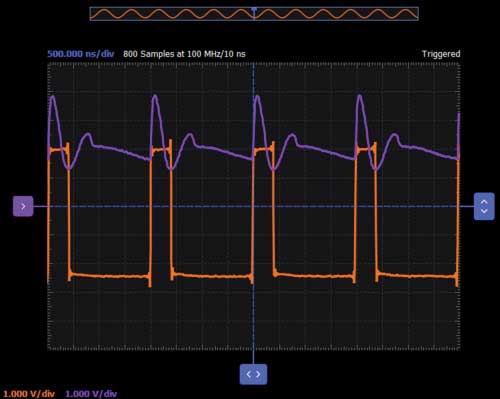Image resolution: width=500 pixels, height=399 pixels.
Task: Select the orange square-wave trace flat bottom
Action: 110,276
